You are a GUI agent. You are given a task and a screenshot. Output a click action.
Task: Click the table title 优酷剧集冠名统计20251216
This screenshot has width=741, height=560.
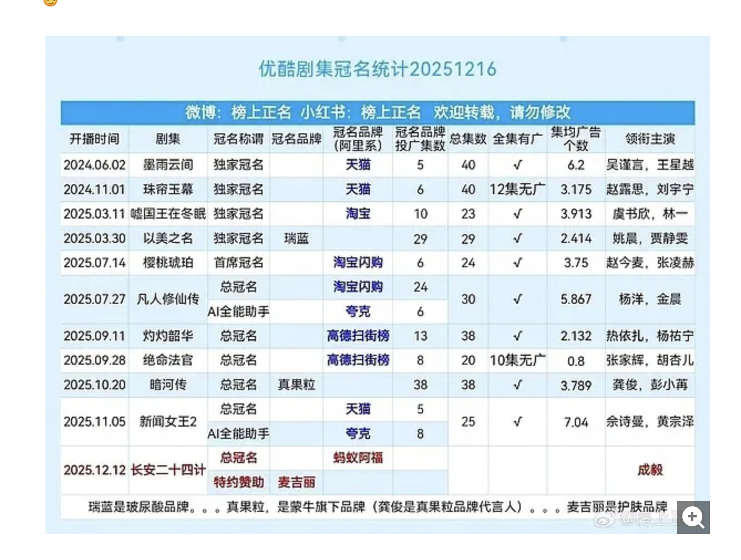[x=377, y=69]
